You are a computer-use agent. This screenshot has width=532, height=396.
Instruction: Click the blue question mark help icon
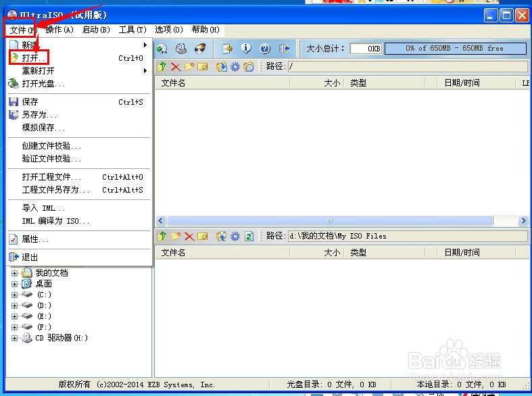[x=265, y=49]
